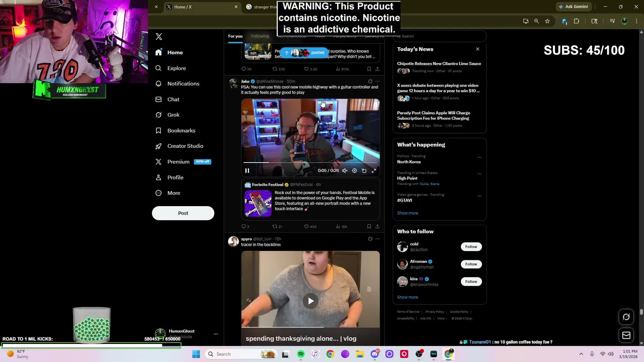Image resolution: width=644 pixels, height=362 pixels.
Task: Open account menu dots beside HumxnGhxst
Action: click(215, 334)
